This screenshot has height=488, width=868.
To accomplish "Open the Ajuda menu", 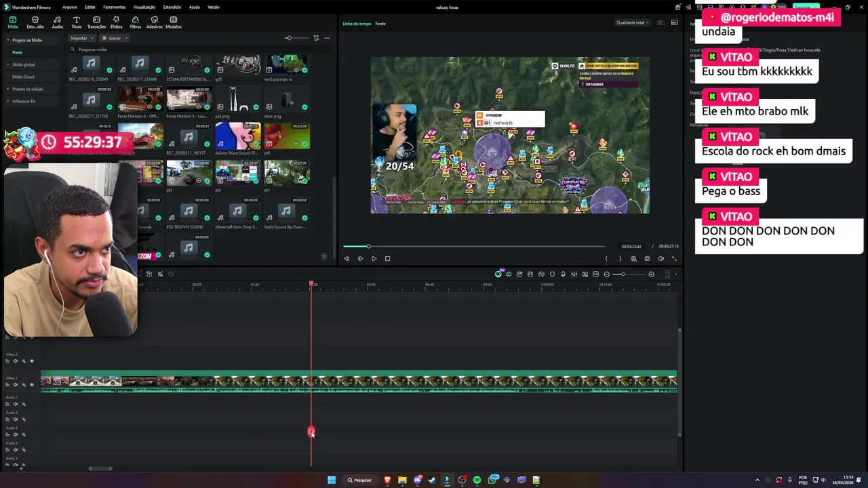I will point(194,7).
